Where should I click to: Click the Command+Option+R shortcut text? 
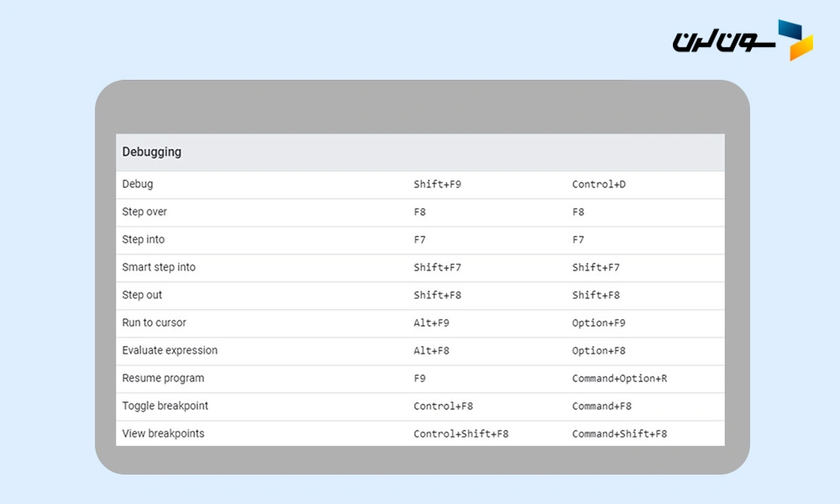pyautogui.click(x=619, y=378)
